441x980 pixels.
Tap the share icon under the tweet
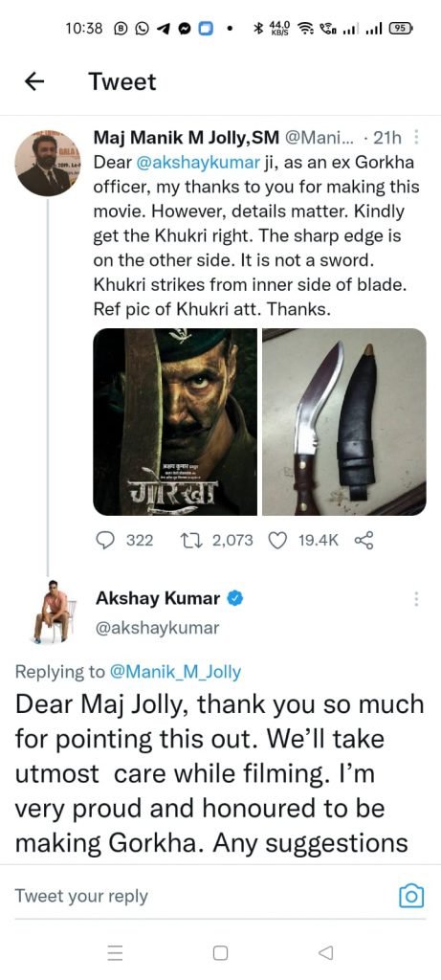point(364,540)
